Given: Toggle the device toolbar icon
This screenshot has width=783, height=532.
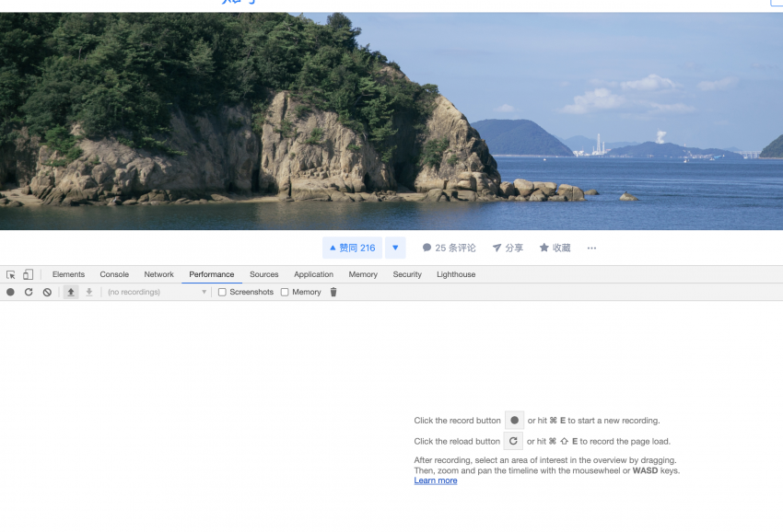Looking at the screenshot, I should [29, 274].
